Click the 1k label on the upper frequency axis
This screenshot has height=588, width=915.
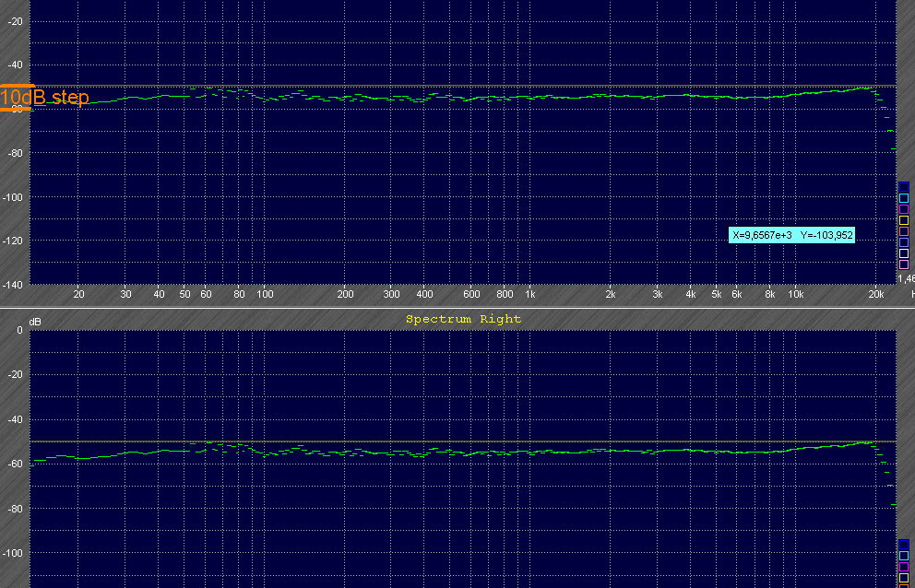pos(529,295)
